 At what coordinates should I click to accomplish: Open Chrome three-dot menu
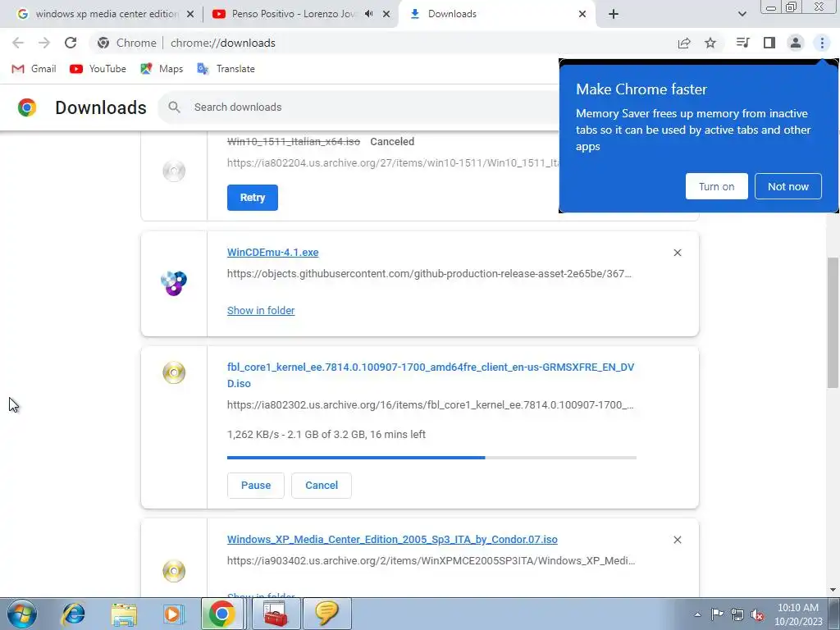[822, 43]
